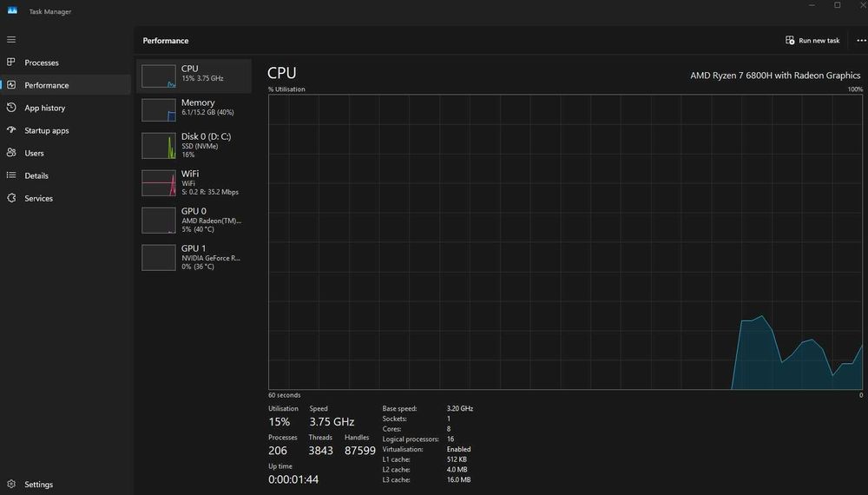Viewport: 868px width, 495px height.
Task: Select the GPU 1 graph thumbnail
Action: tap(158, 257)
